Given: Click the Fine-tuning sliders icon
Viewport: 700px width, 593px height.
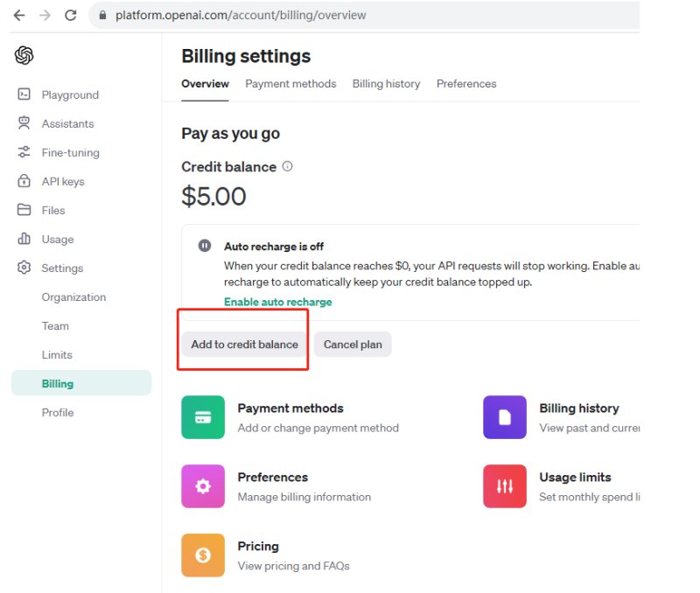Looking at the screenshot, I should 24,152.
